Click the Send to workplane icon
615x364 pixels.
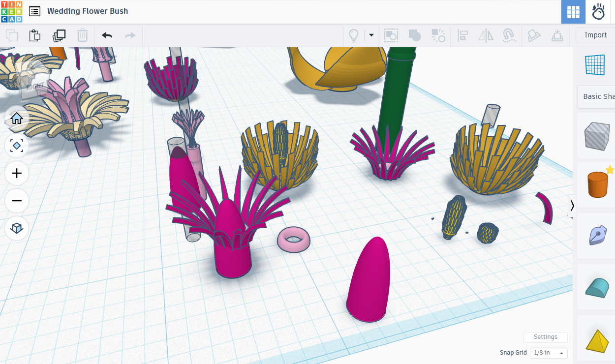557,35
